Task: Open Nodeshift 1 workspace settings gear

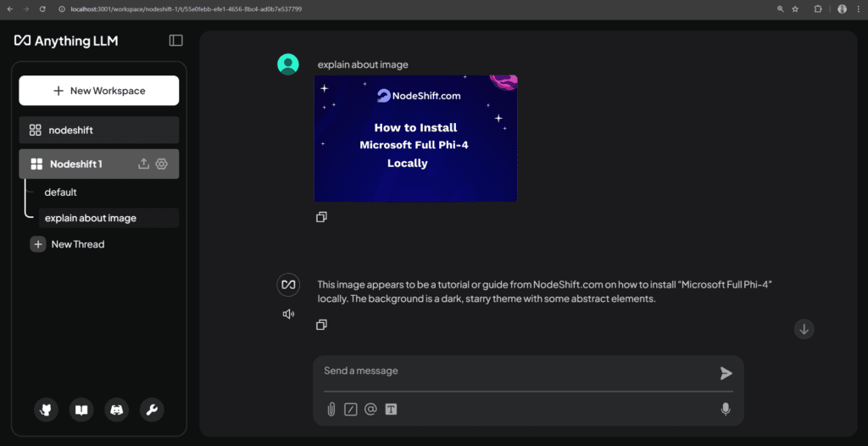Action: [x=161, y=164]
